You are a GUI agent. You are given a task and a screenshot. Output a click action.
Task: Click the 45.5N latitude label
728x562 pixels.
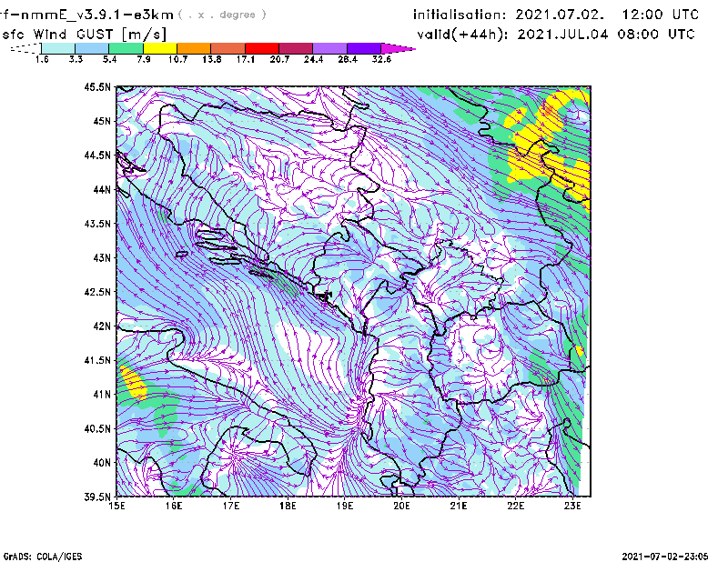tap(97, 86)
